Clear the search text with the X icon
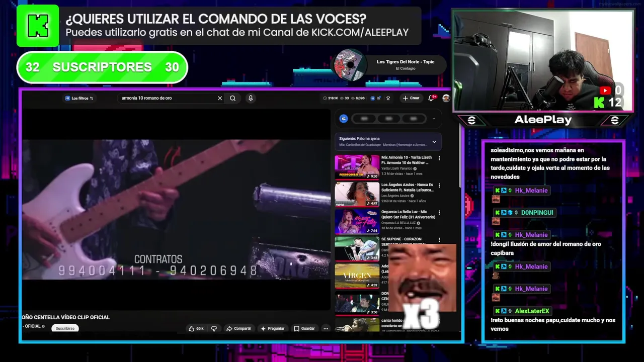 [x=220, y=98]
